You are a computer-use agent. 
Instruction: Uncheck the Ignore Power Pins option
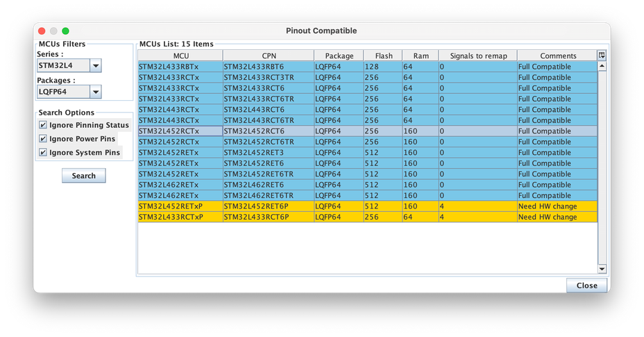pyautogui.click(x=43, y=139)
